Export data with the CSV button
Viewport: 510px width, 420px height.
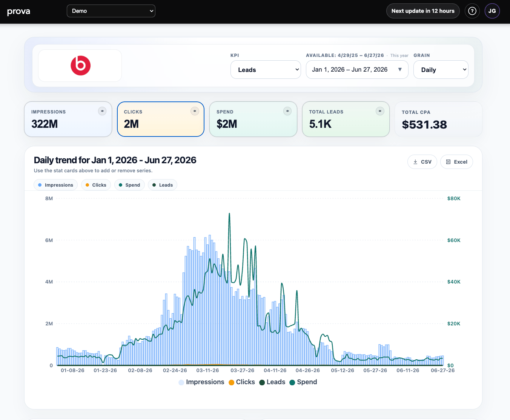click(x=422, y=162)
